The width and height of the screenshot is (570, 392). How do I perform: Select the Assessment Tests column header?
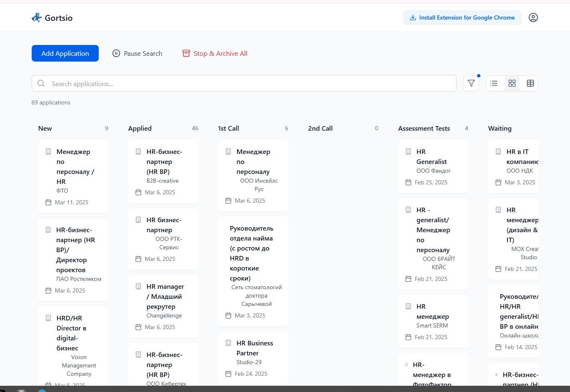(x=424, y=128)
